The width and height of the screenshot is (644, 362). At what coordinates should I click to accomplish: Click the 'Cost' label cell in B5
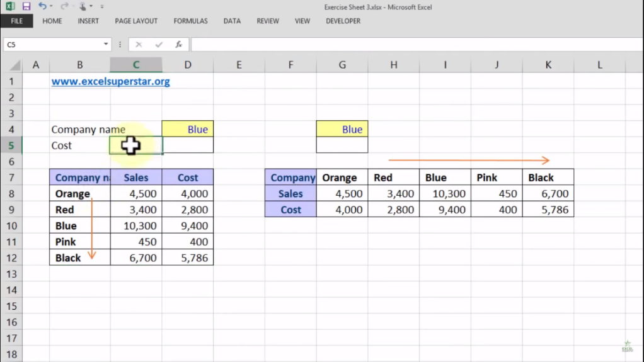point(79,145)
